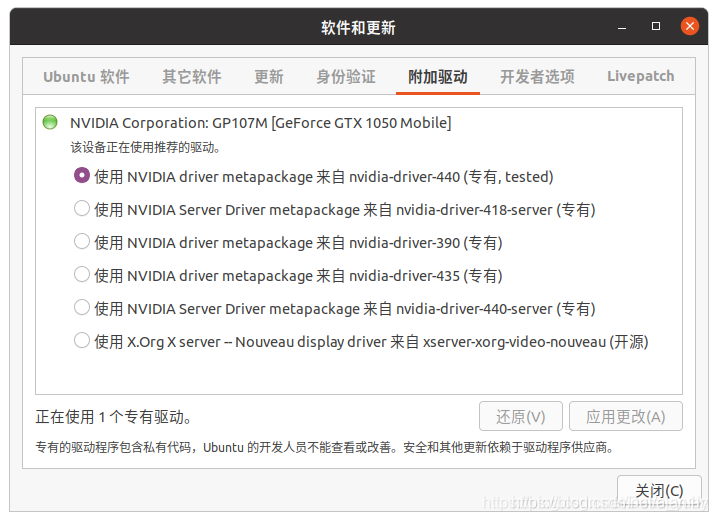
Task: Click the 还原(V) button
Action: click(x=521, y=416)
